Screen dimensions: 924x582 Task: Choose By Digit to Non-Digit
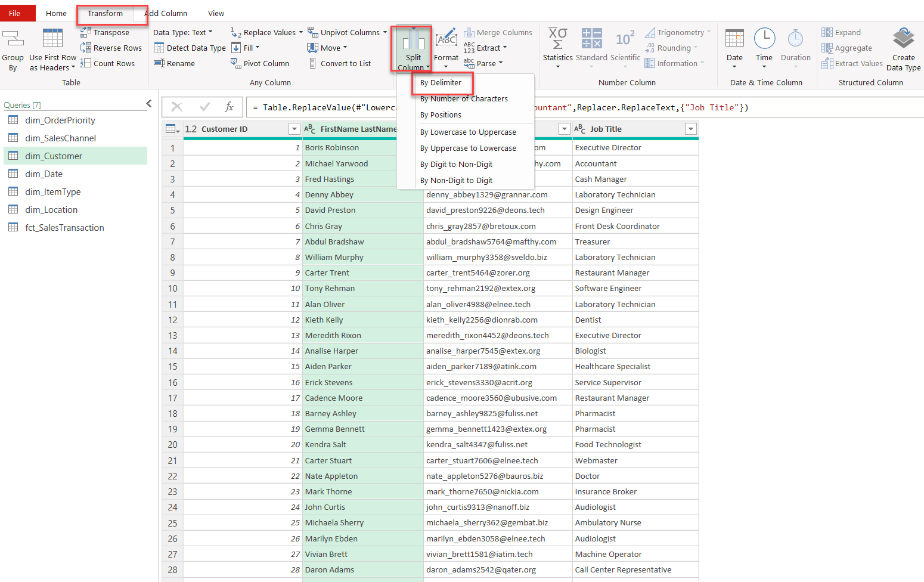[456, 165]
